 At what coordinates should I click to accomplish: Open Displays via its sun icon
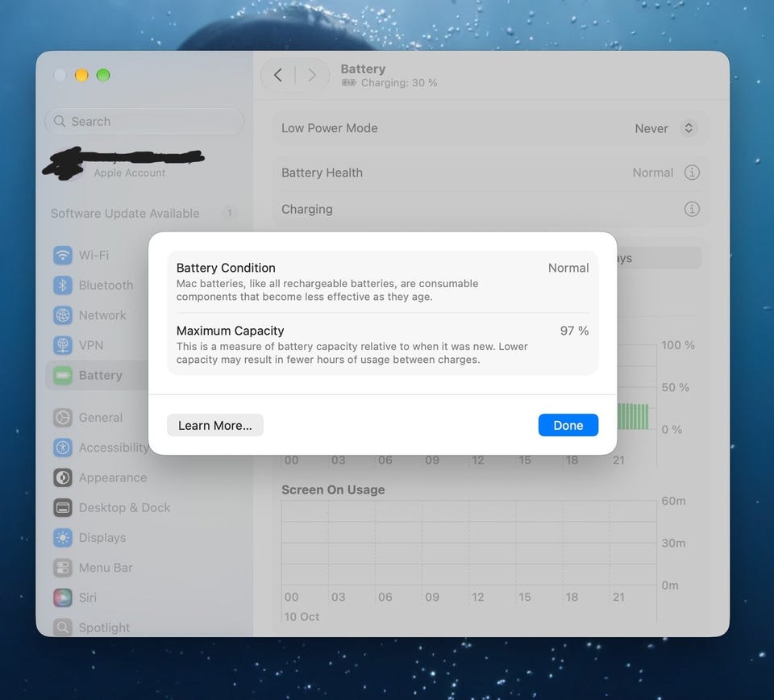63,538
